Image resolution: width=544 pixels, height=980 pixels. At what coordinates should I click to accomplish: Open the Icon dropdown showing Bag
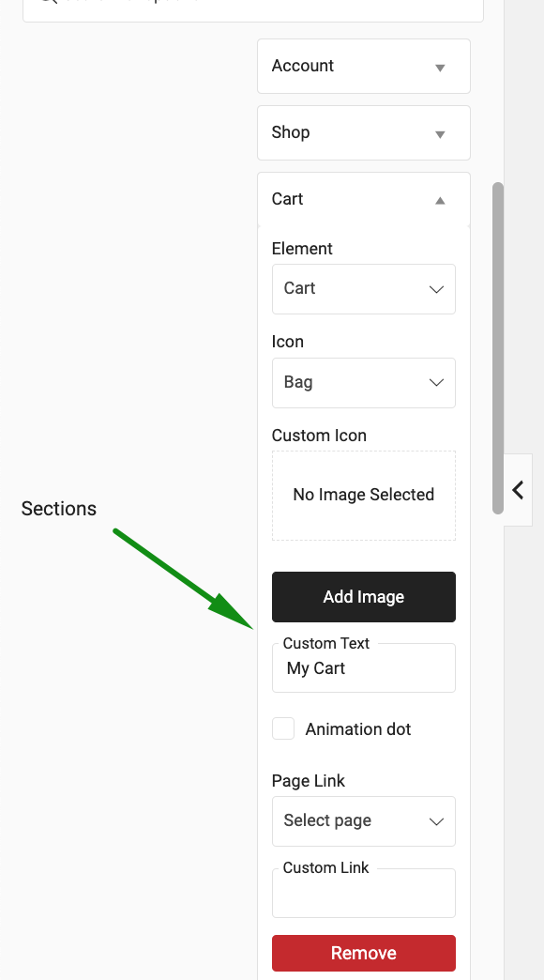point(364,382)
